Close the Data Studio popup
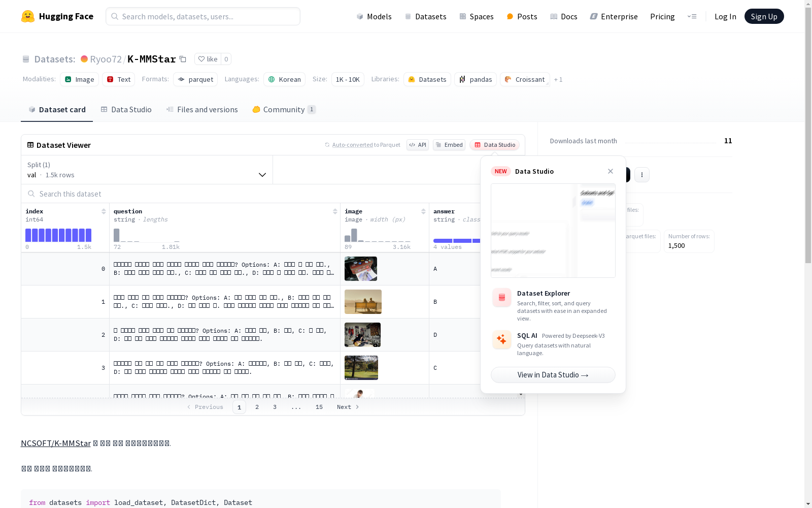Viewport: 812px width, 508px height. 611,171
